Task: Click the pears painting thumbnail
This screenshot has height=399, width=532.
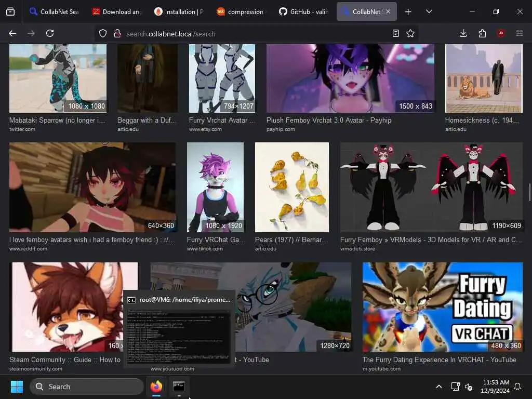Action: pos(292,187)
